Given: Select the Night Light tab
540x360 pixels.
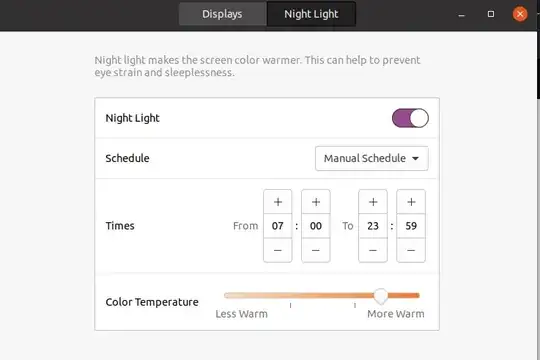Looking at the screenshot, I should pos(311,14).
